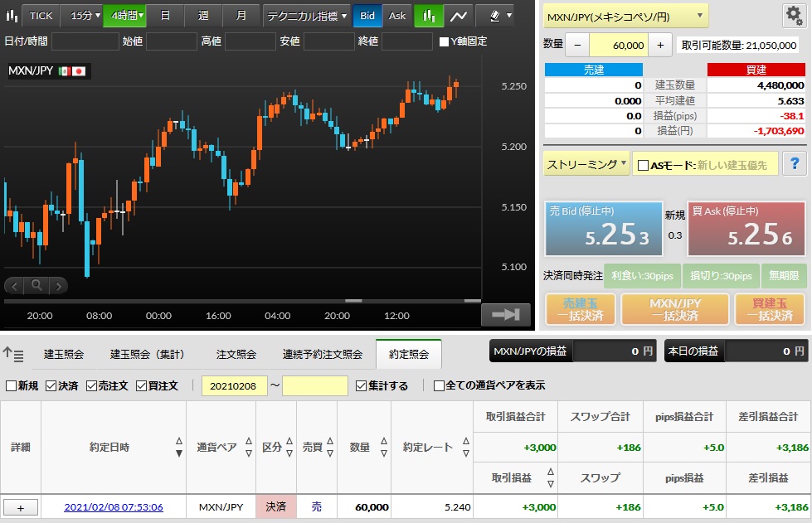Click 買 Ask 5.256 buy button
Image resolution: width=812 pixels, height=523 pixels.
coord(746,229)
